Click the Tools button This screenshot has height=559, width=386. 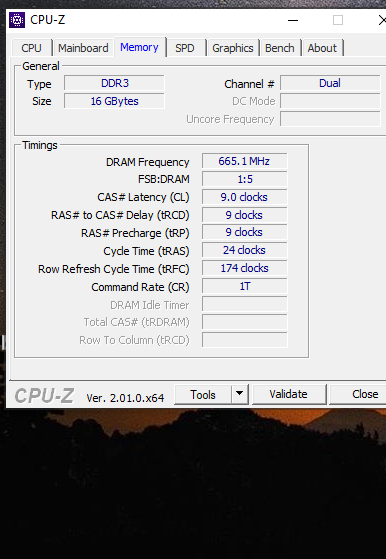tap(203, 395)
